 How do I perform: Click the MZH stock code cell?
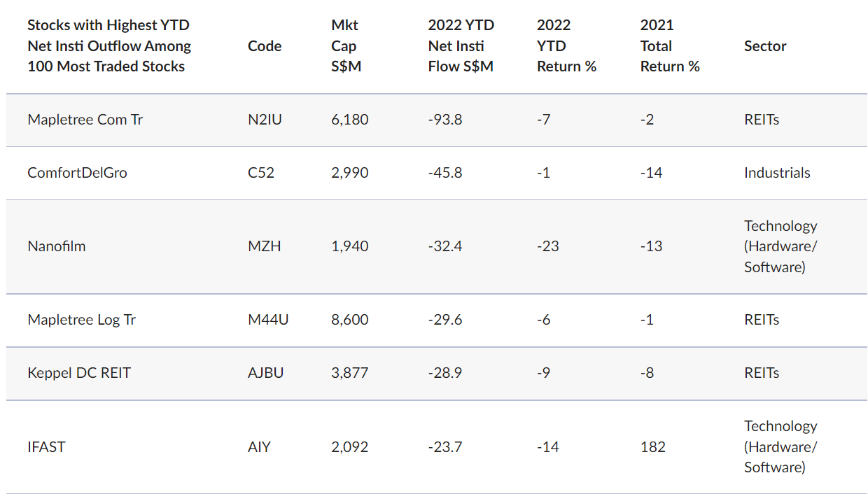pyautogui.click(x=264, y=246)
